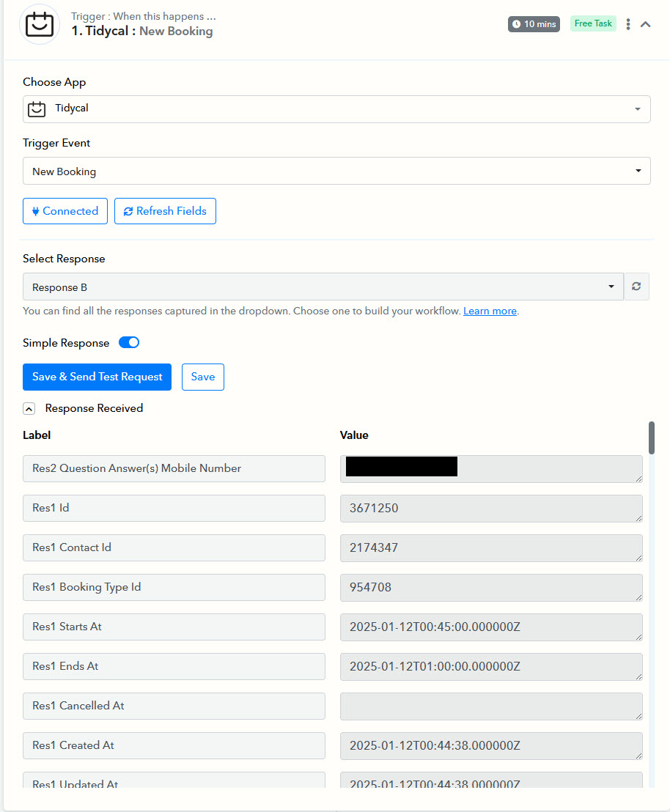Click the 10 mins polling badge

click(534, 24)
